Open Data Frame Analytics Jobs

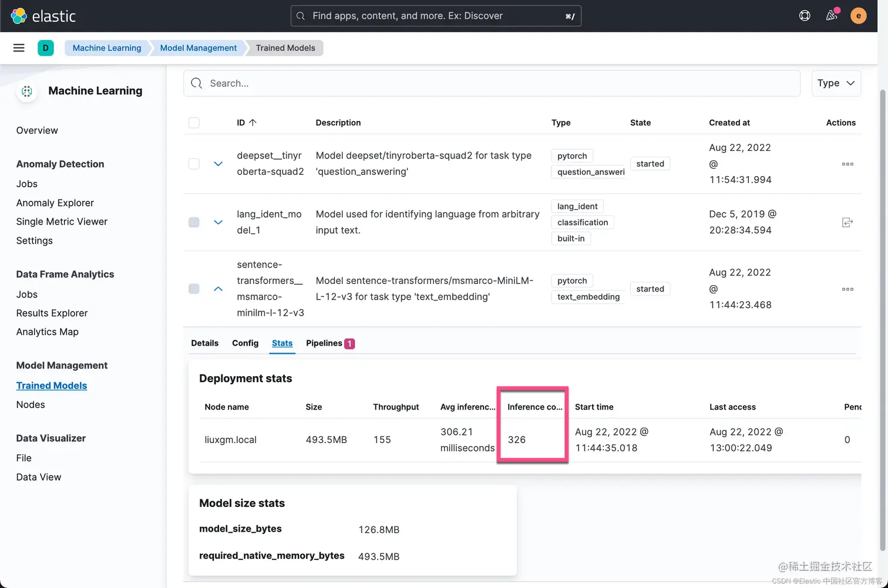tap(27, 295)
